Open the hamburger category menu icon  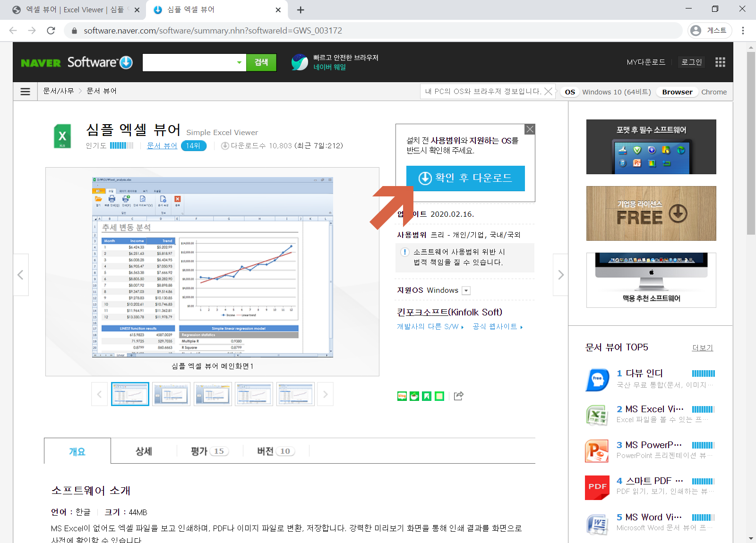click(26, 92)
